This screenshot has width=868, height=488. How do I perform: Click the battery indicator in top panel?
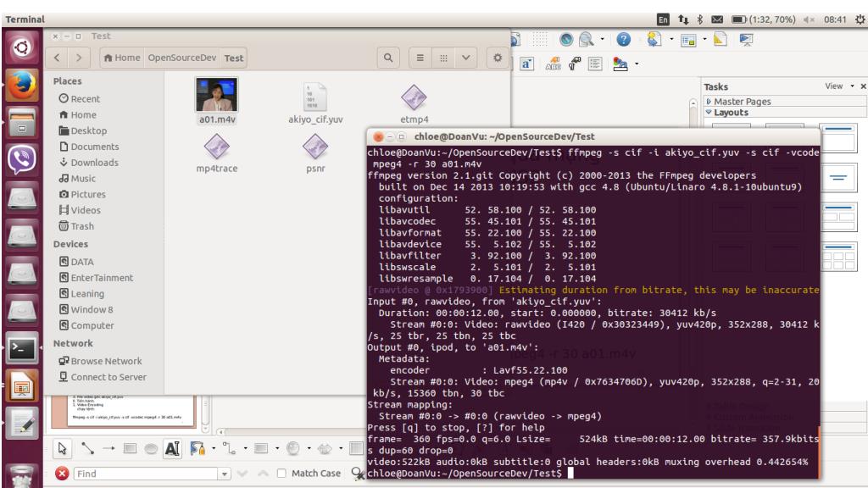764,19
